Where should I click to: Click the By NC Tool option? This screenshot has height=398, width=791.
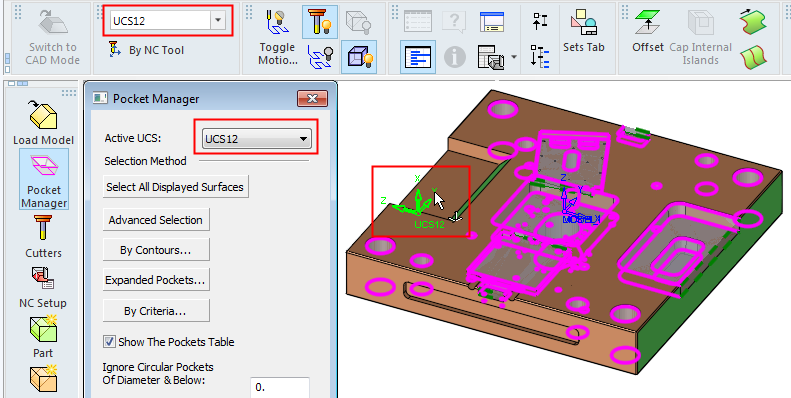(146, 50)
